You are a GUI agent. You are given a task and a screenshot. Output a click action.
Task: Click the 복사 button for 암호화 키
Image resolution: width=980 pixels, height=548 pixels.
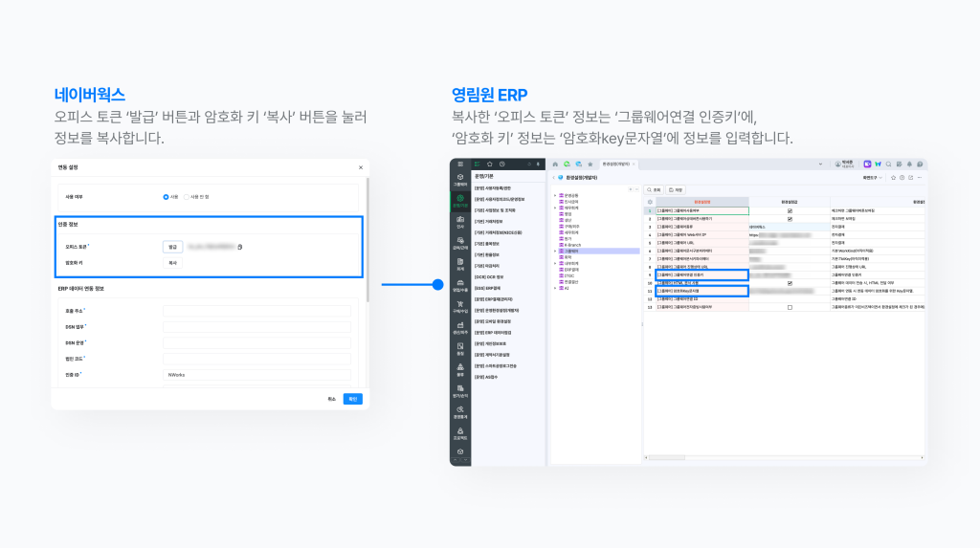pos(173,262)
